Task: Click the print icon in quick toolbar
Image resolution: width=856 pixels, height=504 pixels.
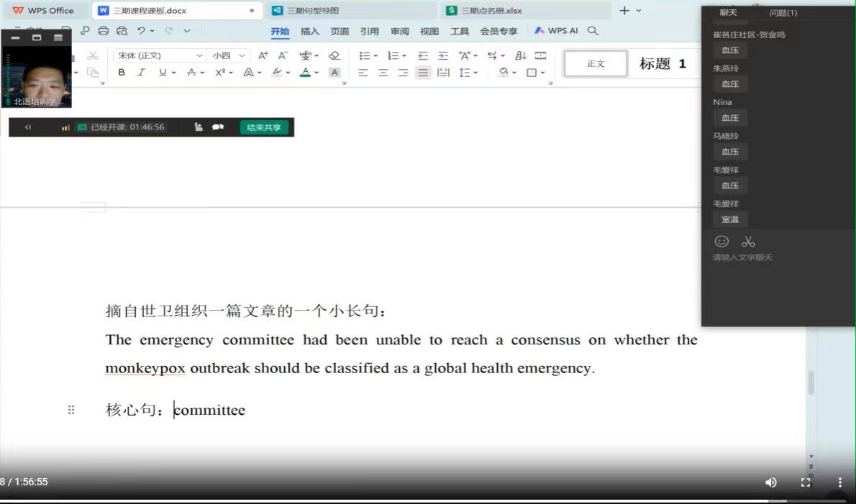Action: click(103, 31)
